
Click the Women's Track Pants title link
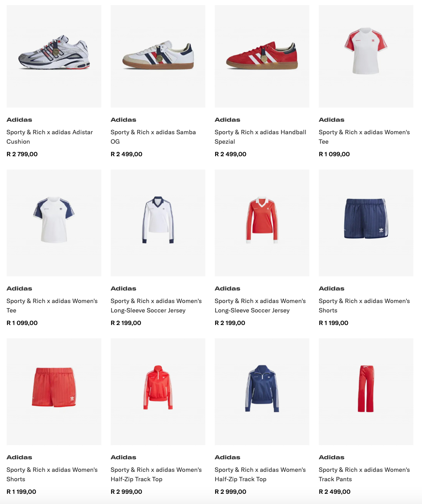click(364, 475)
